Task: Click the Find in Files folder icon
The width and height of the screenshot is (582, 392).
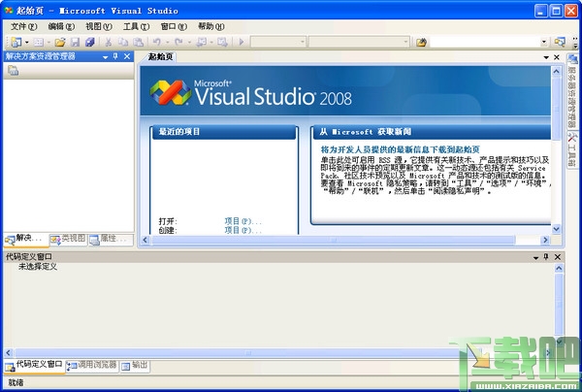Action: (x=421, y=43)
